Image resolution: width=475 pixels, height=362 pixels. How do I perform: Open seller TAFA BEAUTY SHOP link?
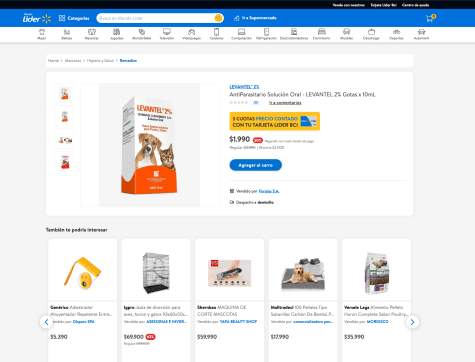pos(238,322)
